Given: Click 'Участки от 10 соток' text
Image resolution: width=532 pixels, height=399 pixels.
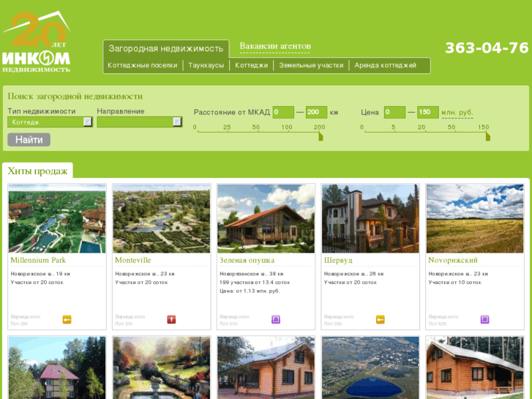Looking at the screenshot, I should pos(454,283).
